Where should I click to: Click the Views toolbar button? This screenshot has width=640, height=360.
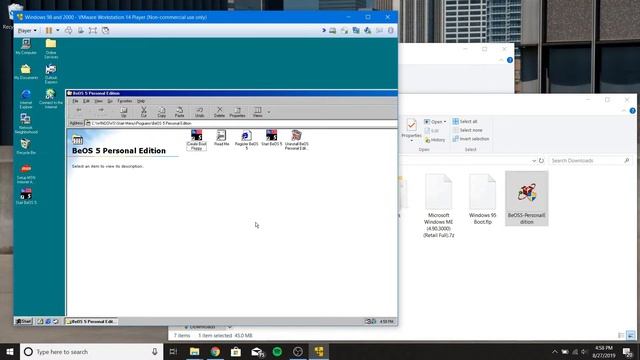(x=257, y=112)
